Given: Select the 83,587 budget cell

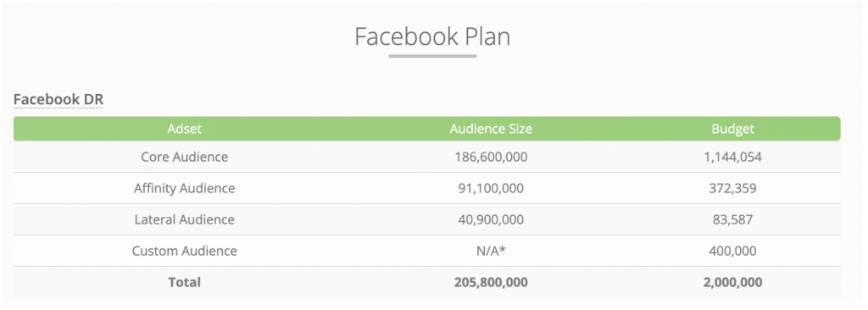Looking at the screenshot, I should pyautogui.click(x=733, y=219).
